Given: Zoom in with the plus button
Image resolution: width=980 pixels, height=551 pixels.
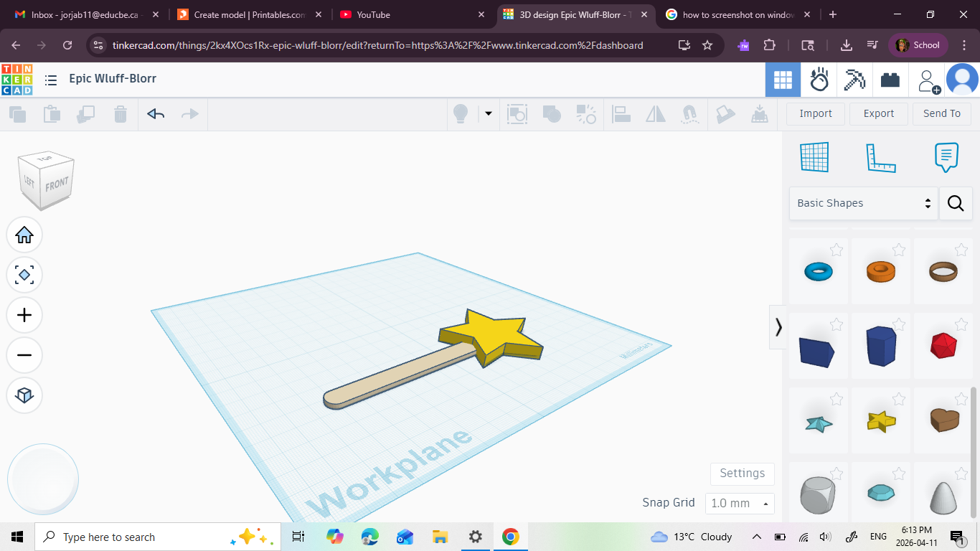Looking at the screenshot, I should tap(24, 315).
